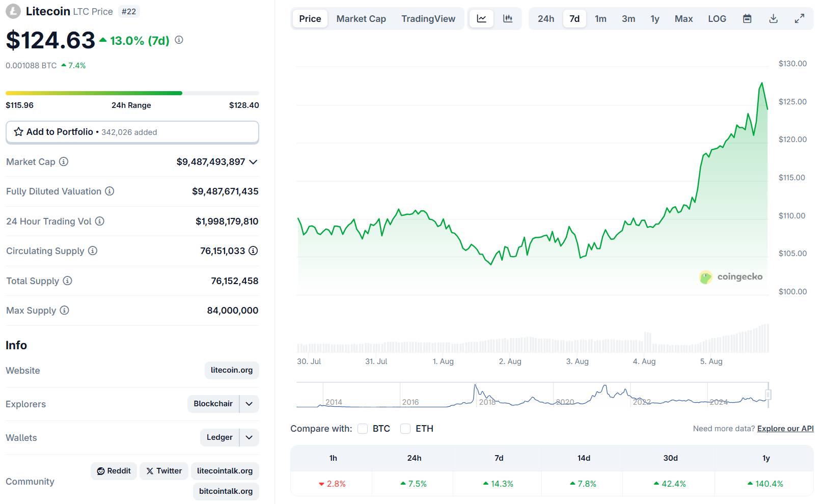Select the Market Cap chart tab
Screen dimensions: 825x504
coord(361,19)
